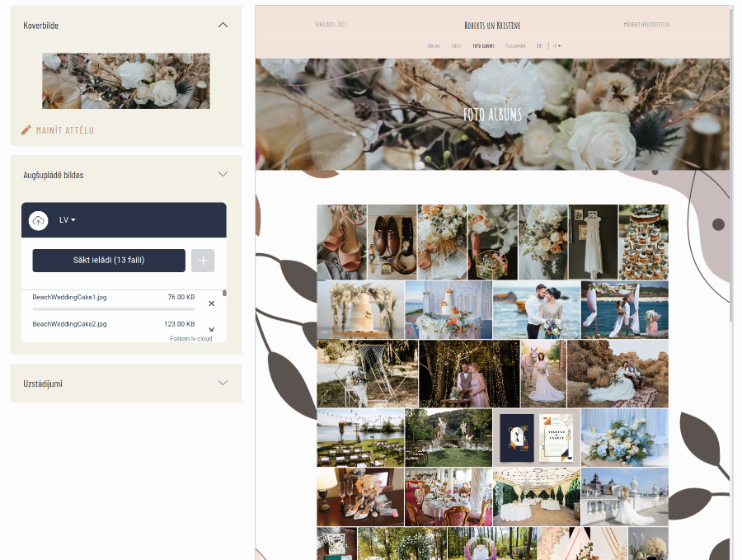Click the plus button to add files

[x=203, y=261]
